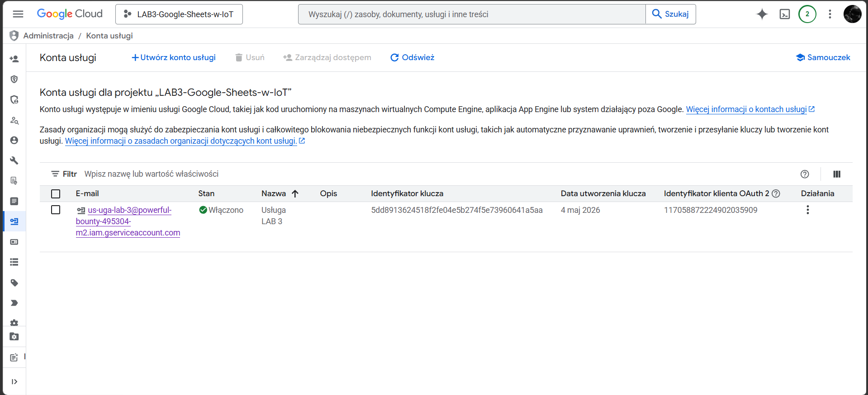Click the search field for resources and docs
Image resolution: width=868 pixels, height=395 pixels.
(x=472, y=14)
